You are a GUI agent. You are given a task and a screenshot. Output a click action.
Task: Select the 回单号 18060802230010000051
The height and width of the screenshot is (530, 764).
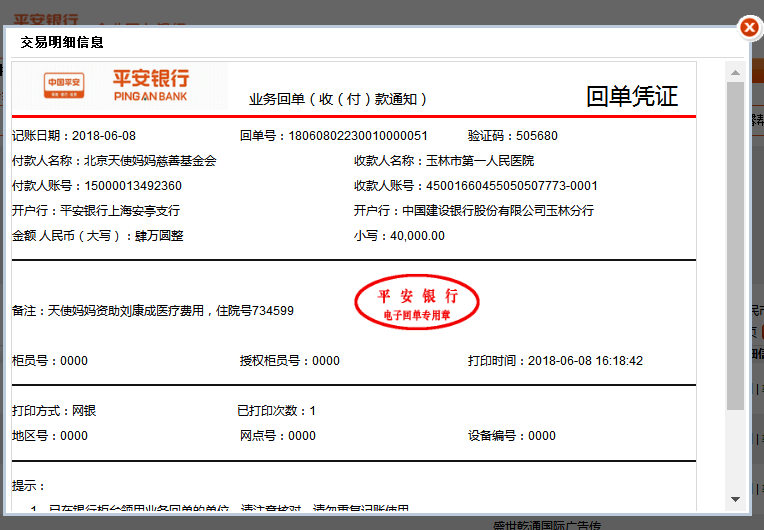point(358,136)
